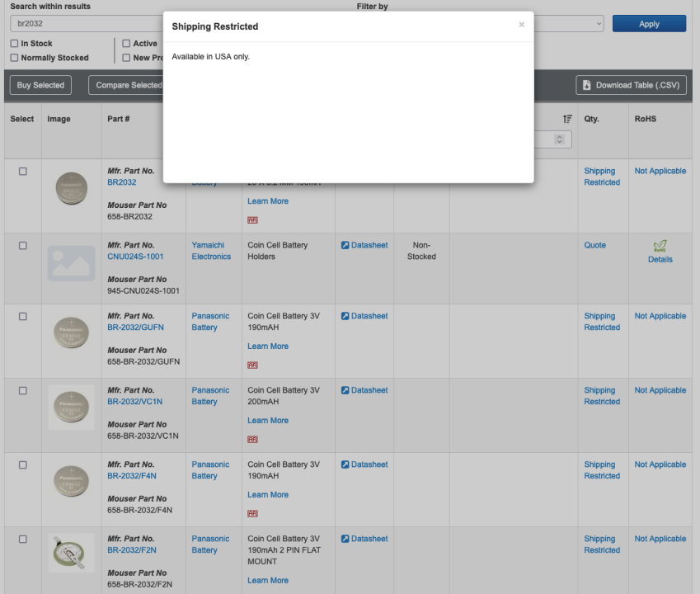The image size is (700, 594).
Task: Open the CNU024S-1001 part link
Action: pos(135,257)
